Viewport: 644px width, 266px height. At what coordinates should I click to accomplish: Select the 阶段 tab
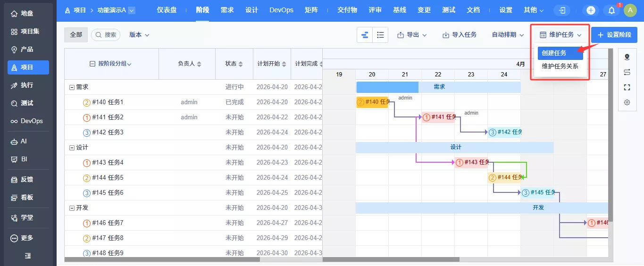pyautogui.click(x=202, y=10)
